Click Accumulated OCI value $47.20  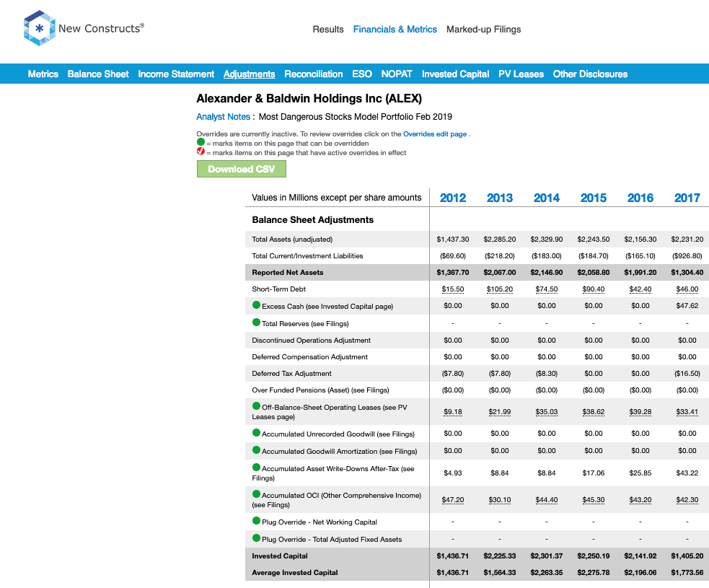(453, 500)
